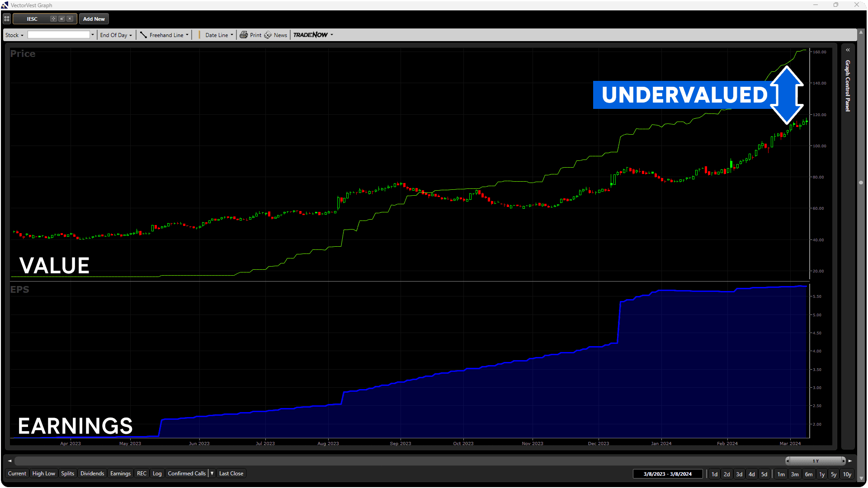Screen dimensions: 868x488
Task: Click the Date Line tool icon
Action: 199,35
